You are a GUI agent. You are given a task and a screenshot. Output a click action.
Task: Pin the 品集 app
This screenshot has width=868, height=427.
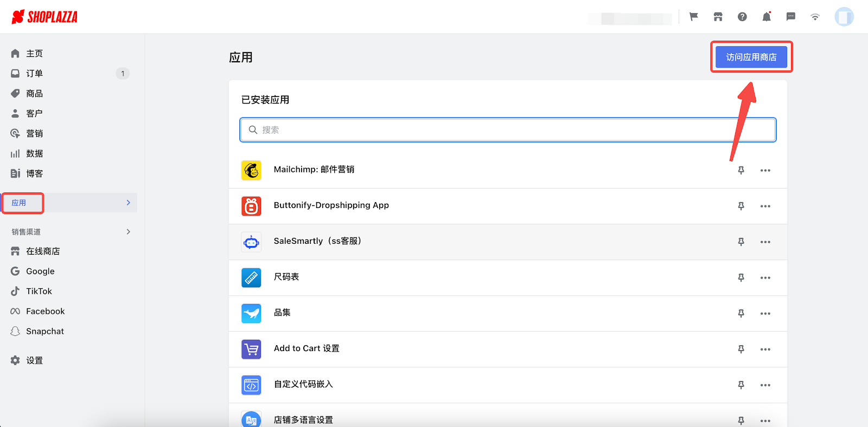pos(741,313)
